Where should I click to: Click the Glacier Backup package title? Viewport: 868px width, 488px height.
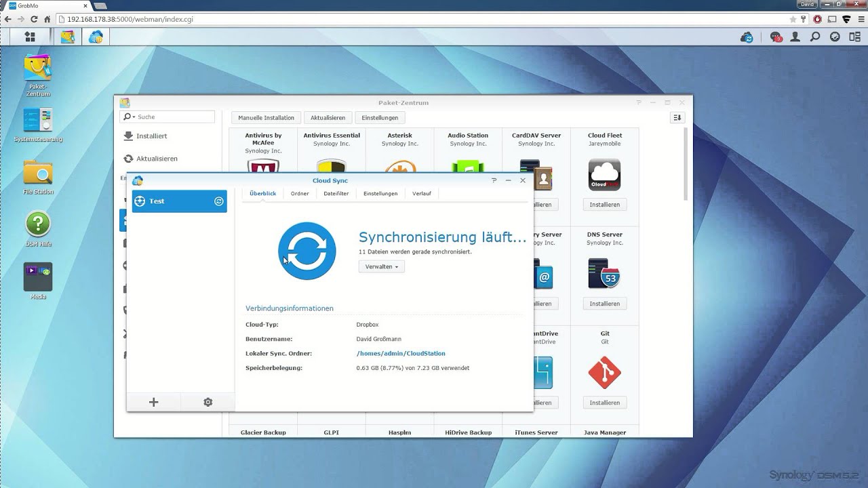[x=263, y=432]
